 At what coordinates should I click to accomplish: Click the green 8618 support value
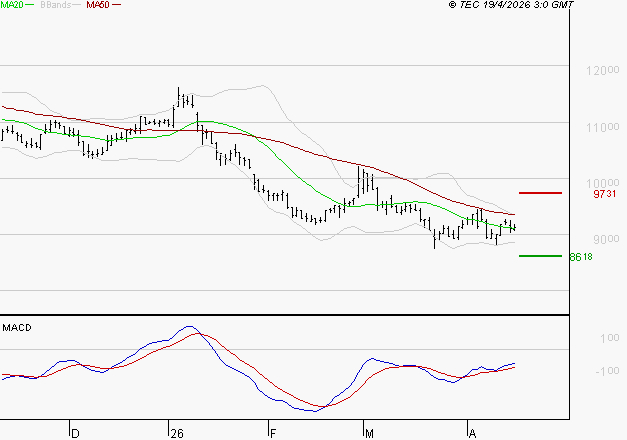(x=581, y=257)
